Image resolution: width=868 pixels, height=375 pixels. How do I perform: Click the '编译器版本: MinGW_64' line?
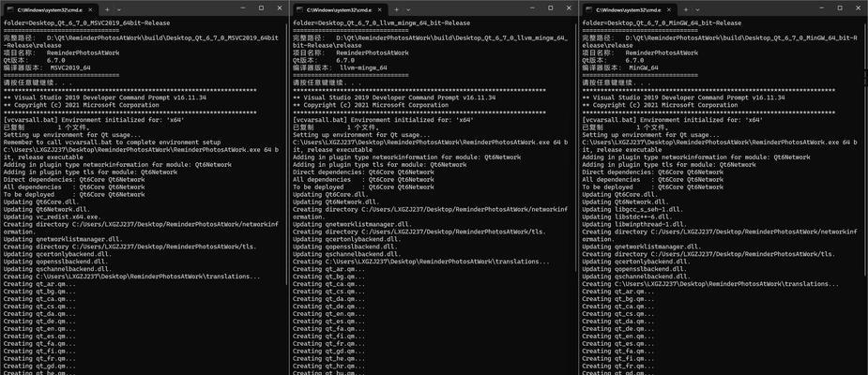[x=620, y=67]
